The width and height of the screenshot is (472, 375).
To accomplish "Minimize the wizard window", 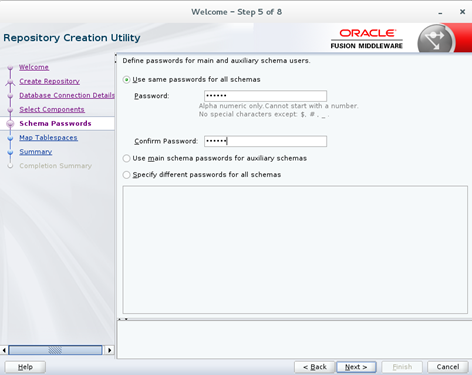I will [440, 12].
